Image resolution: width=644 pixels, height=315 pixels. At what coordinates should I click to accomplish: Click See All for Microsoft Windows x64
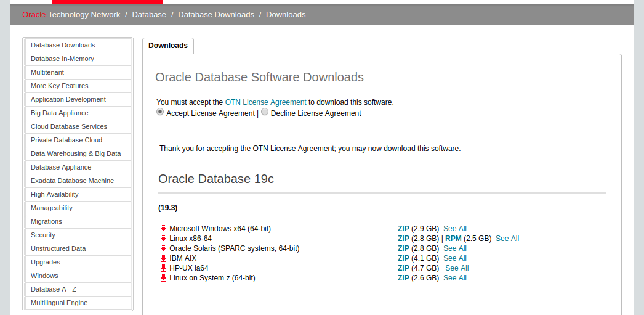pyautogui.click(x=455, y=229)
